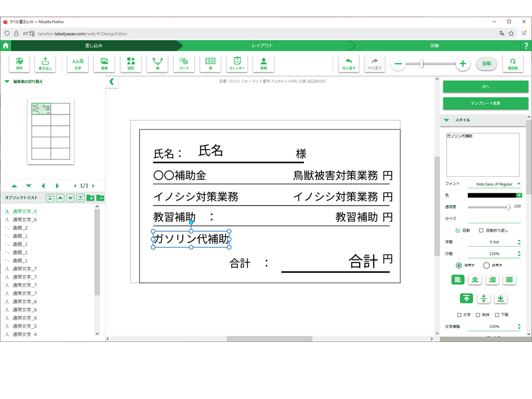The height and width of the screenshot is (399, 532).
Task: Select 直線_2 in the object list
Action: tap(21, 228)
